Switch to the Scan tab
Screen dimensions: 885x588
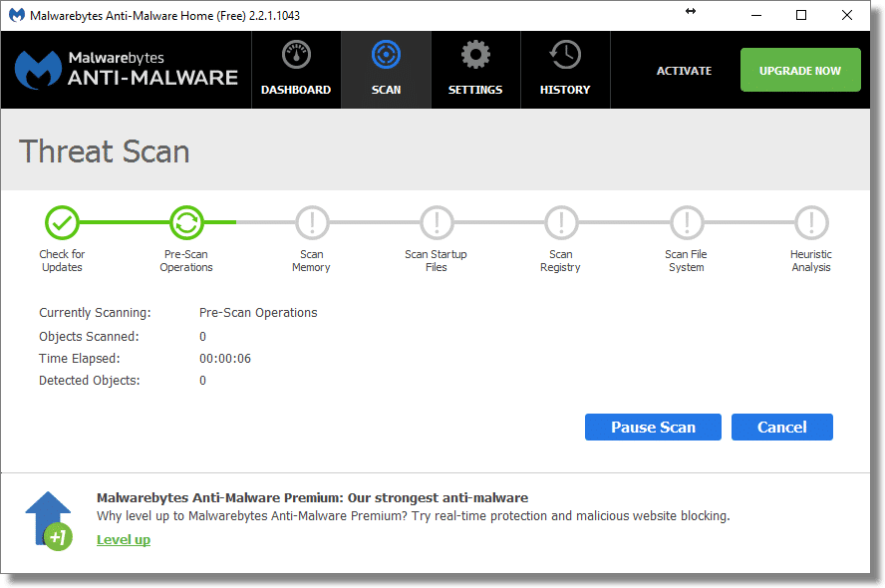click(386, 70)
